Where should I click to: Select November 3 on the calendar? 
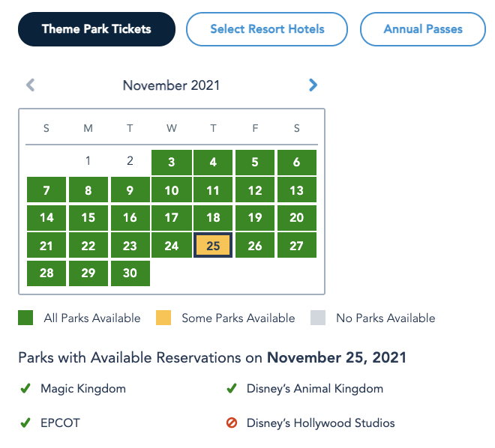click(172, 163)
